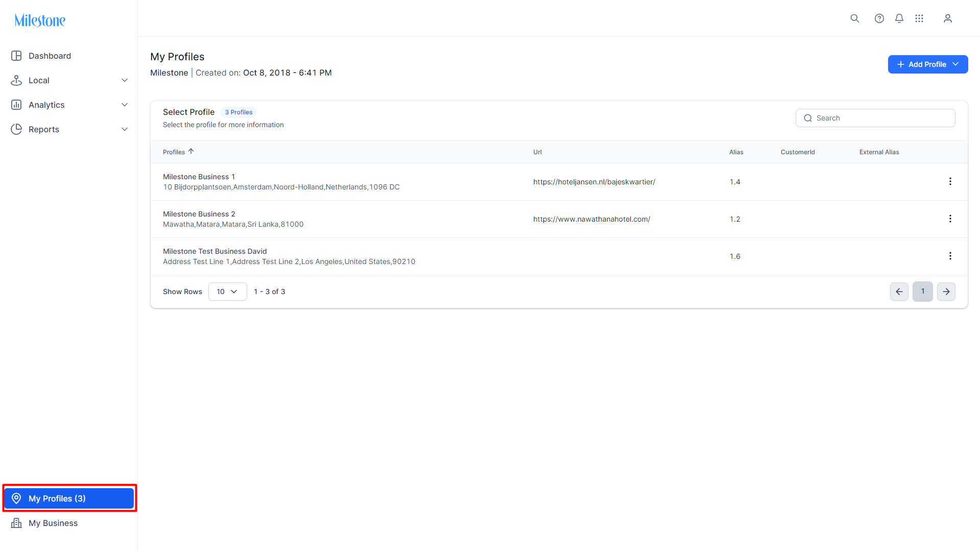Go to next page arrow

click(x=946, y=292)
